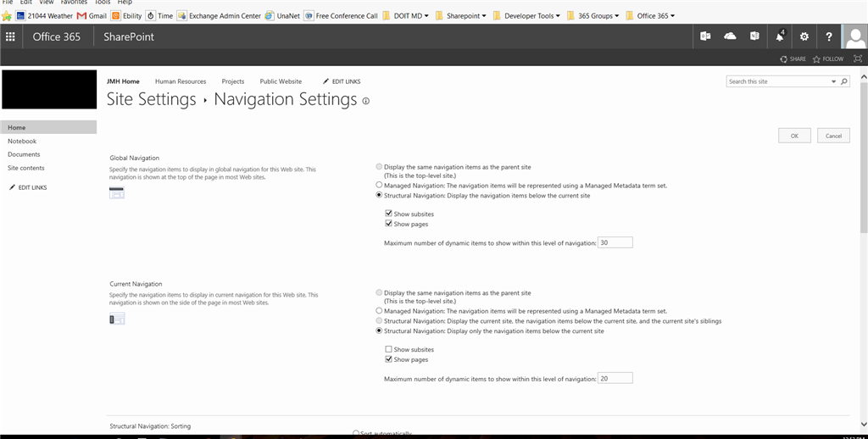Open Documents in the left navigation
This screenshot has height=439, width=868.
(x=24, y=154)
